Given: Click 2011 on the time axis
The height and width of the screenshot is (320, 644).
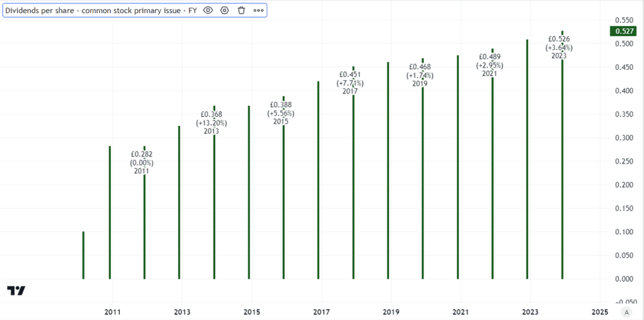Looking at the screenshot, I should point(112,311).
